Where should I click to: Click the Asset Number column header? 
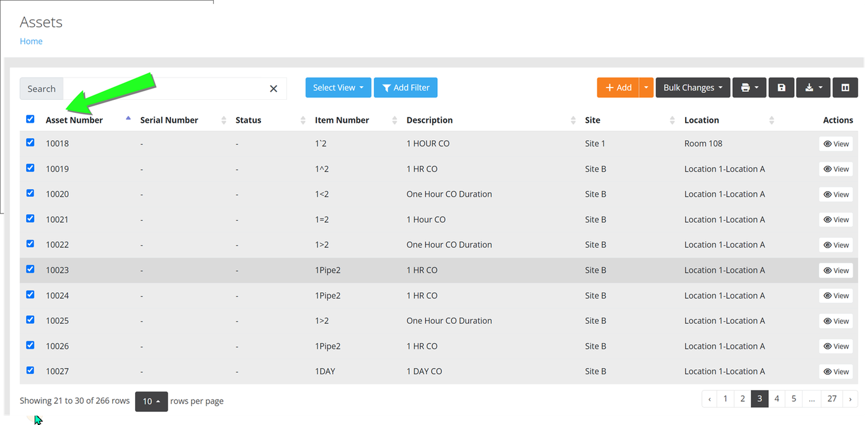point(74,120)
